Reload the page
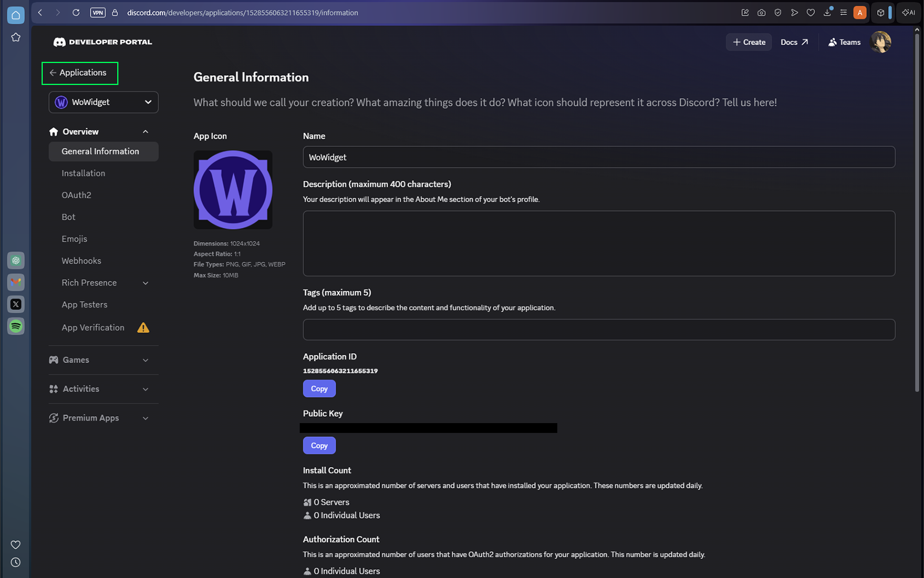The height and width of the screenshot is (578, 924). 76,13
